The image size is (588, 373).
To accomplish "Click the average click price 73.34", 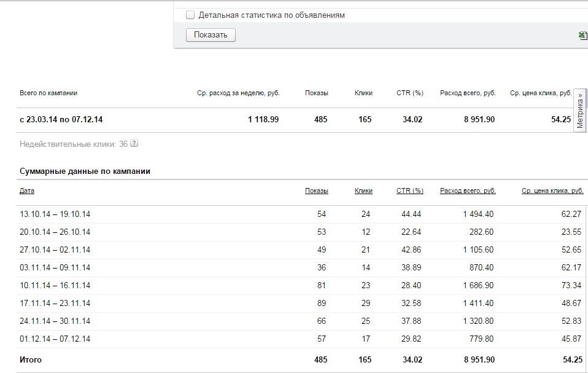I will coord(571,285).
